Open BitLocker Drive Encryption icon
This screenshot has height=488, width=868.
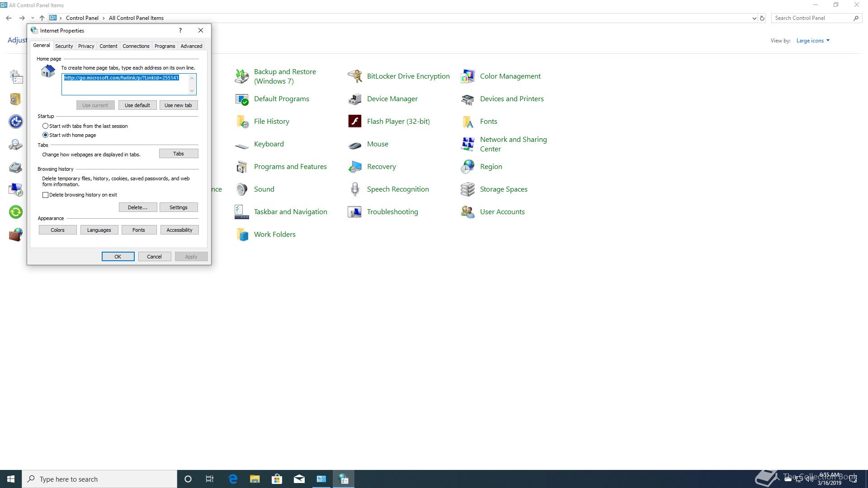(x=354, y=76)
